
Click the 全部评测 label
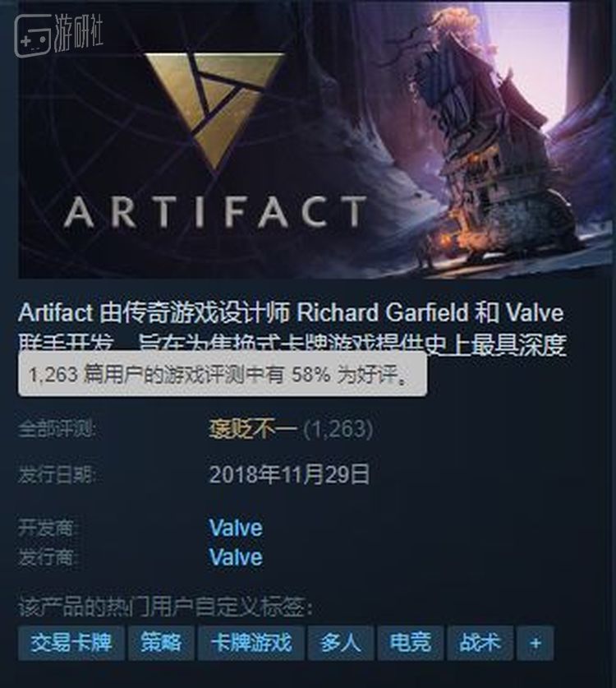pos(57,429)
